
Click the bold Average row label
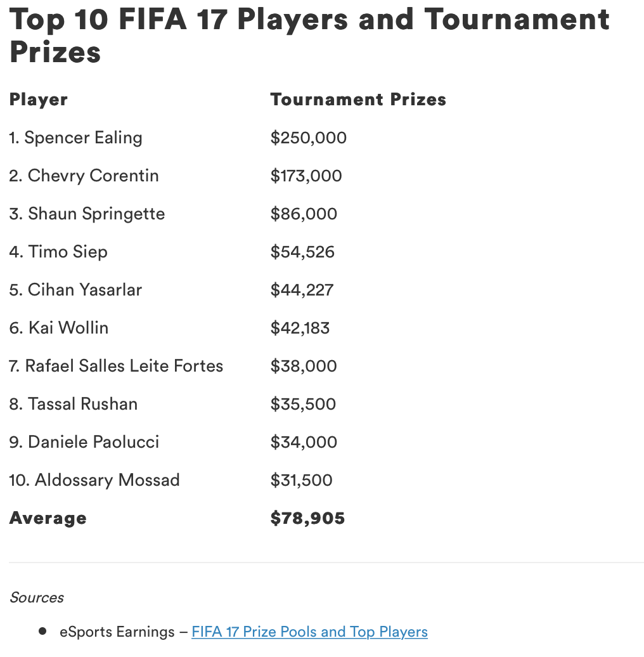(x=48, y=518)
